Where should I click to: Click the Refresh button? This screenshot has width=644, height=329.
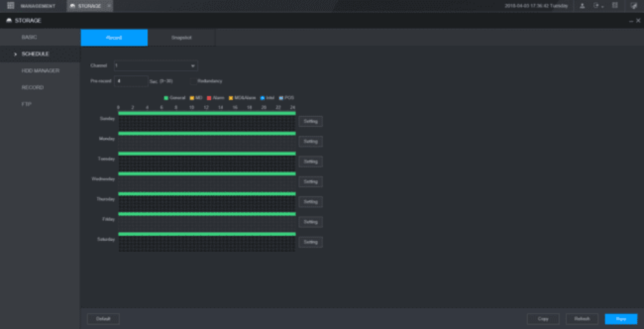coord(582,319)
